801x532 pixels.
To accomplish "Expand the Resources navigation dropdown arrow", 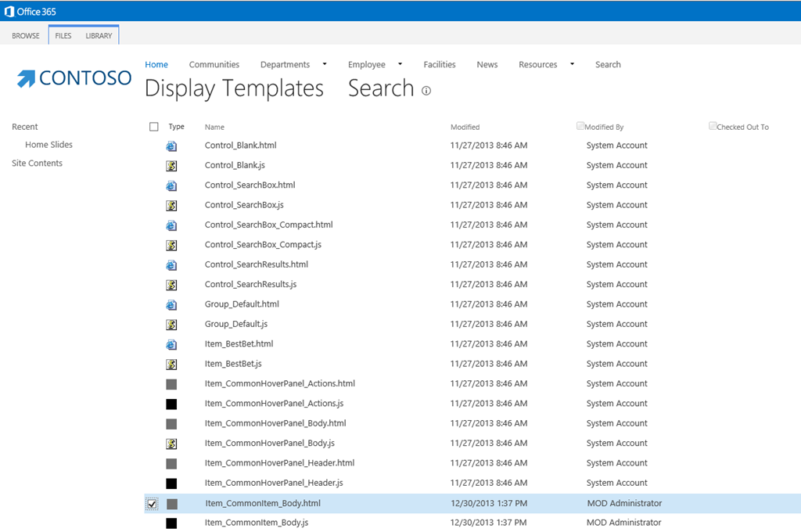I will (x=572, y=64).
